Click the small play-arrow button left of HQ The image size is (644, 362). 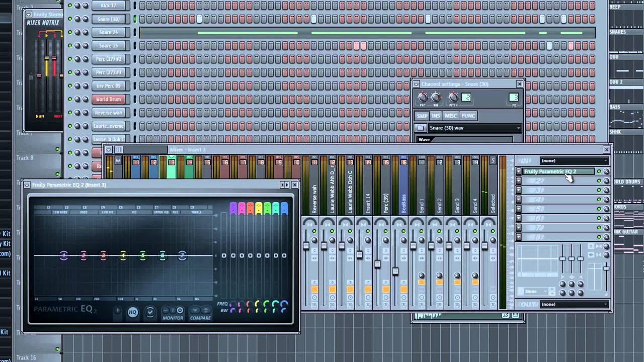pyautogui.click(x=118, y=311)
